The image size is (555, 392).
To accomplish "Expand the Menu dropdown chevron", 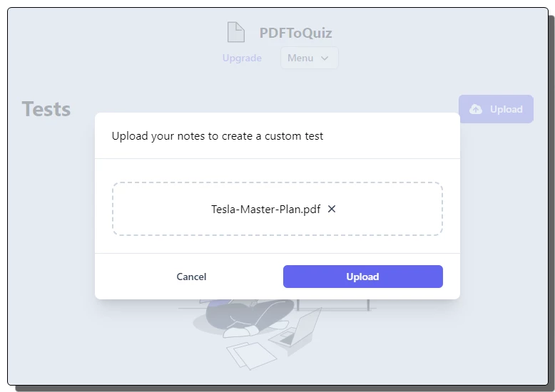I will [x=325, y=58].
